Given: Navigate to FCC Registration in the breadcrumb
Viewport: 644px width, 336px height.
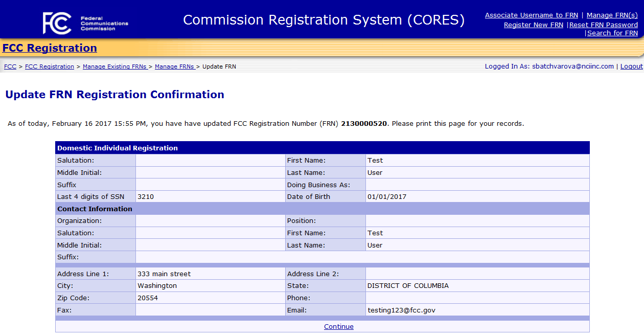Looking at the screenshot, I should pyautogui.click(x=49, y=66).
